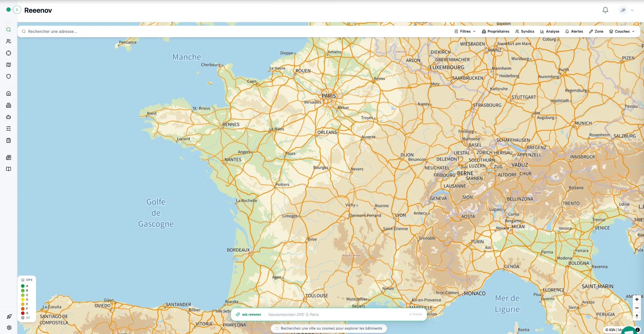Open the Syndics panel
The width and height of the screenshot is (644, 334).
(x=525, y=32)
